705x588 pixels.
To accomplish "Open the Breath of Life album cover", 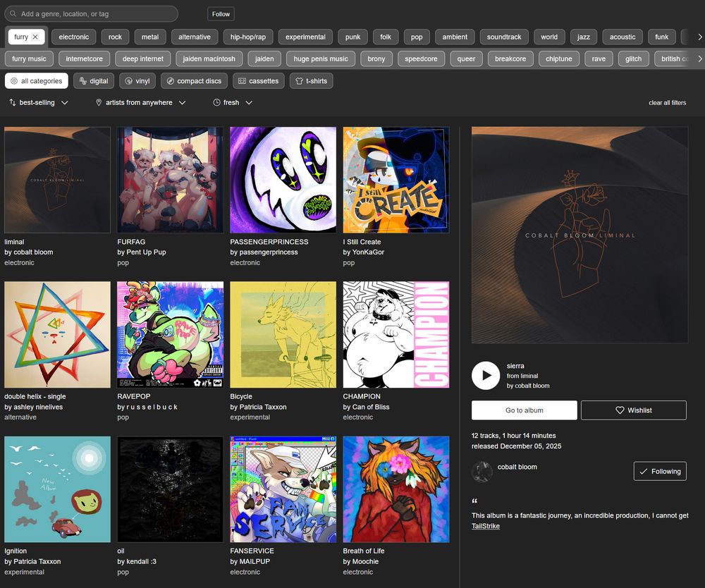I will [x=396, y=489].
